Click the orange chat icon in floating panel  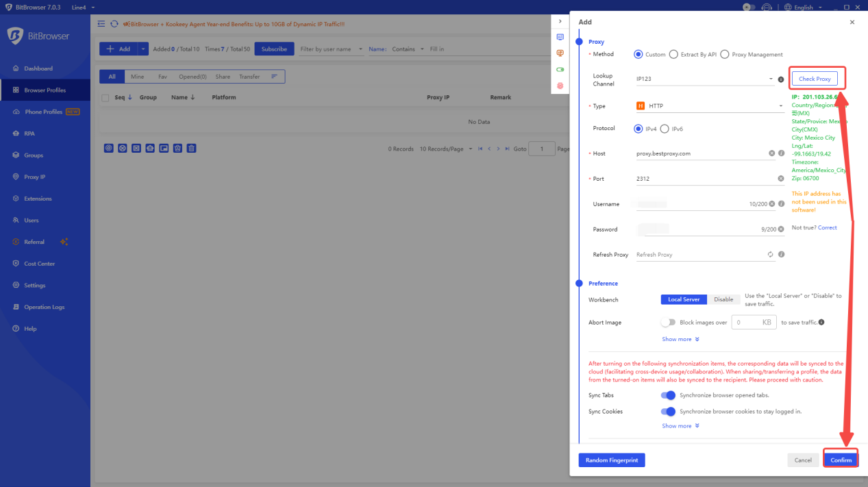point(560,53)
